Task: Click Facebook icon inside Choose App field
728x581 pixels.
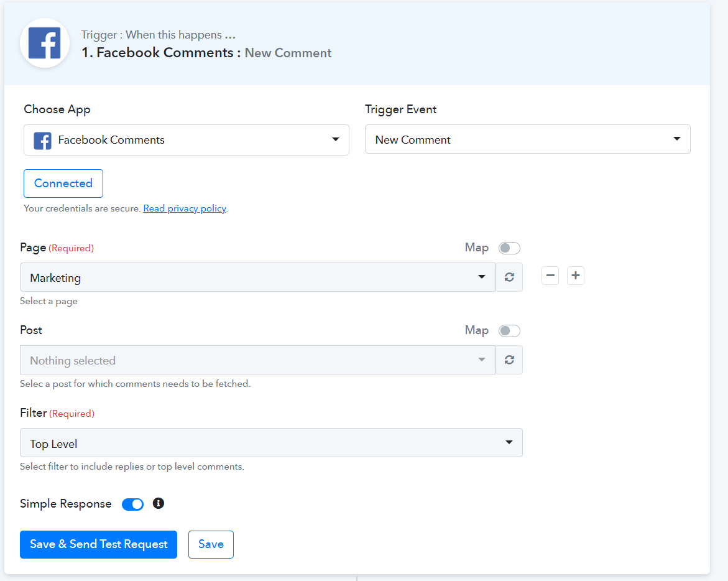Action: (42, 141)
